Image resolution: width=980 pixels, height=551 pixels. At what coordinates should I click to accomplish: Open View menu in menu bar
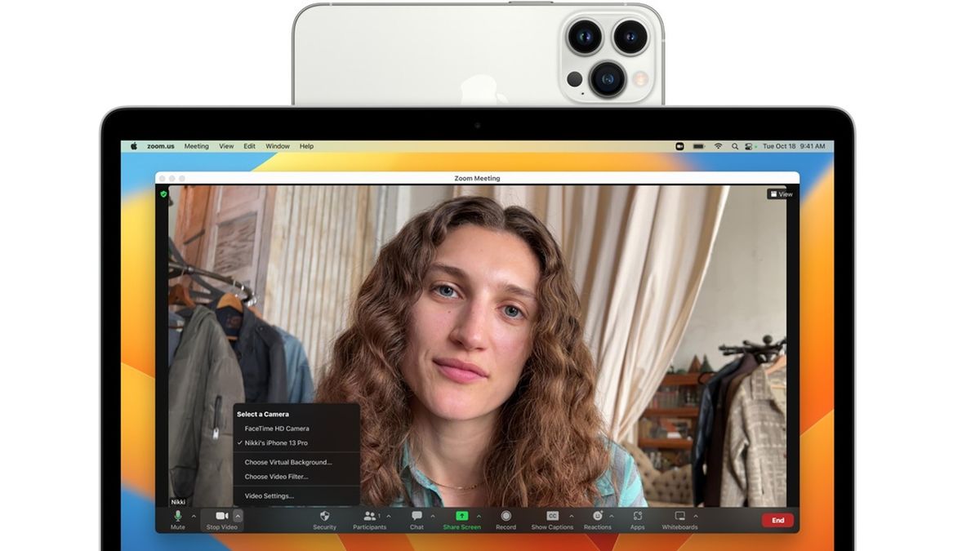coord(226,146)
